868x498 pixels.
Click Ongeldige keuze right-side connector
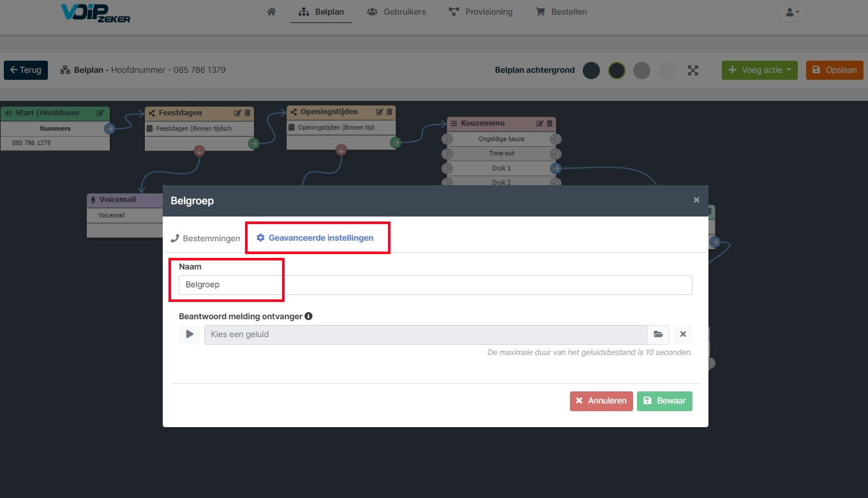[x=555, y=139]
